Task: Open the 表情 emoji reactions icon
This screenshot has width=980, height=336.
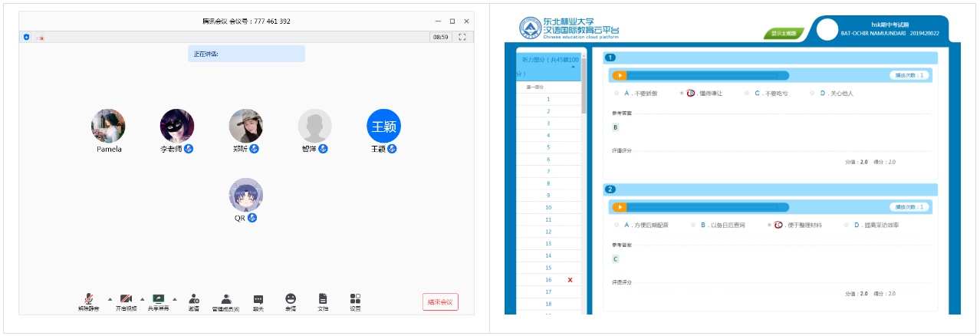Action: 291,300
